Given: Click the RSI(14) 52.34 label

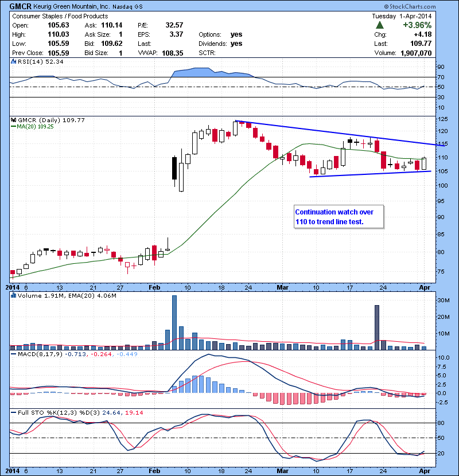Looking at the screenshot, I should pyautogui.click(x=40, y=61).
